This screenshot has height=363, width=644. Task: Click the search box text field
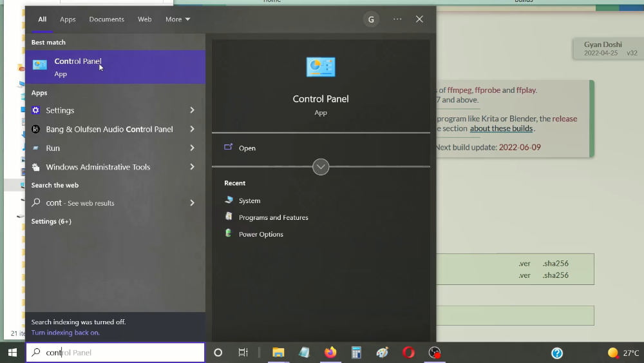[115, 352]
